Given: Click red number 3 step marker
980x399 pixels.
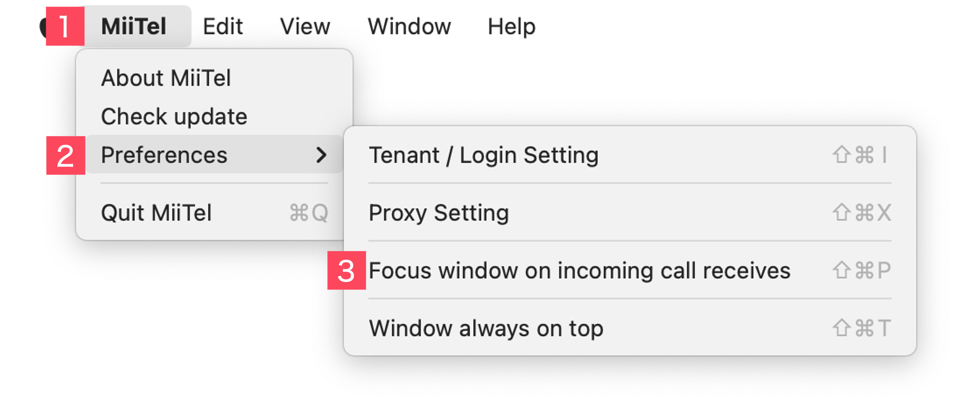Looking at the screenshot, I should 346,270.
